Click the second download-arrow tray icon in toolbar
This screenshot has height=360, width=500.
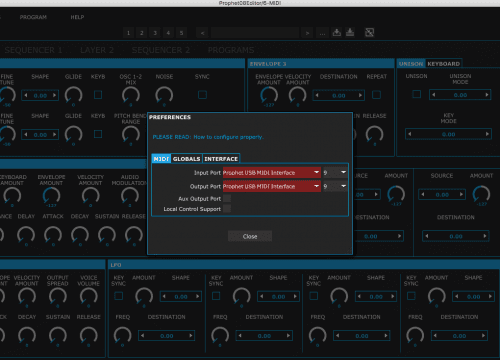click(350, 32)
